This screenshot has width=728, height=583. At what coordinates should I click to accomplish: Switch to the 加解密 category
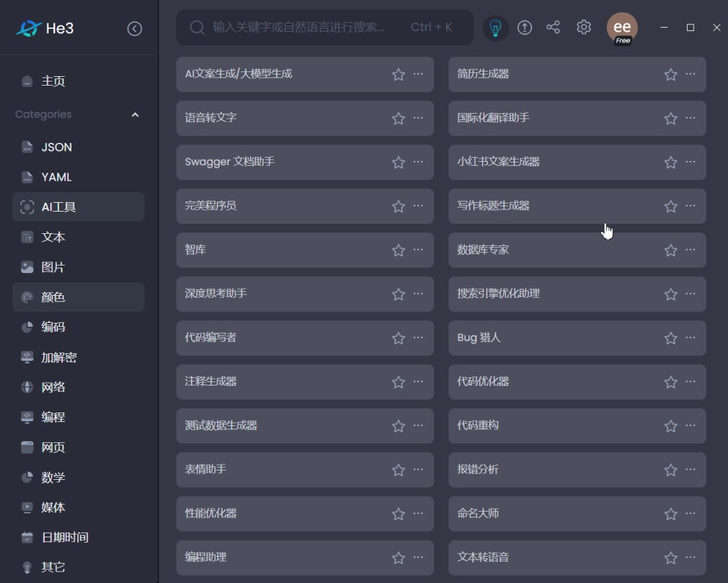(59, 357)
